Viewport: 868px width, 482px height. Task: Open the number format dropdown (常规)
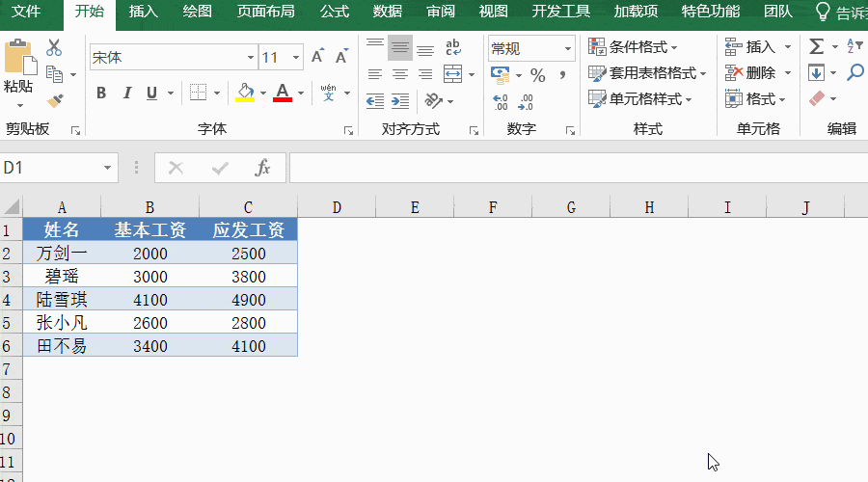pos(567,49)
